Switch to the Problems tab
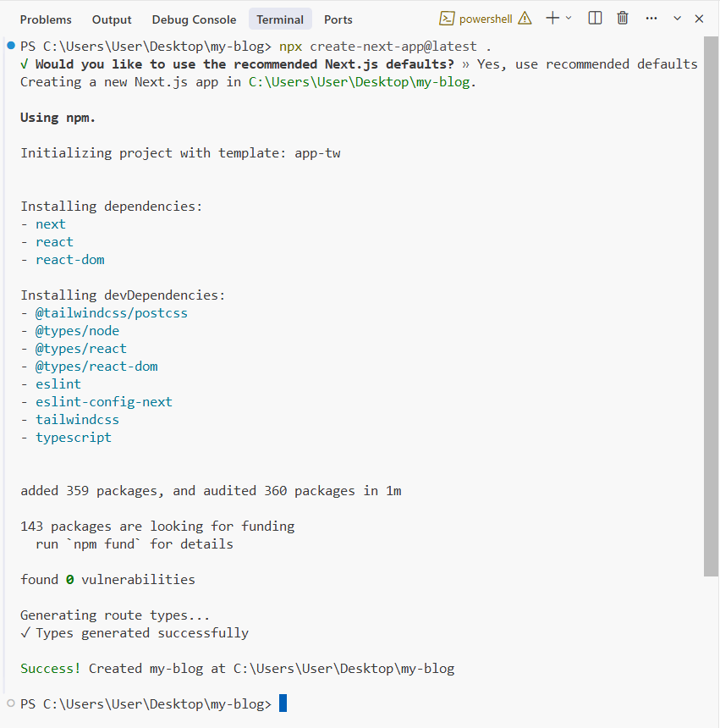Image resolution: width=720 pixels, height=728 pixels. pos(46,19)
